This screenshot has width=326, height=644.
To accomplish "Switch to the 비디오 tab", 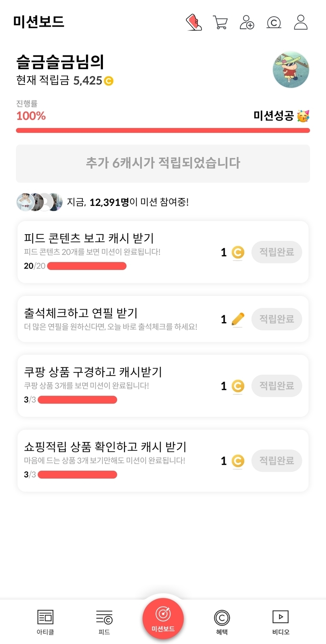I will pos(280,622).
